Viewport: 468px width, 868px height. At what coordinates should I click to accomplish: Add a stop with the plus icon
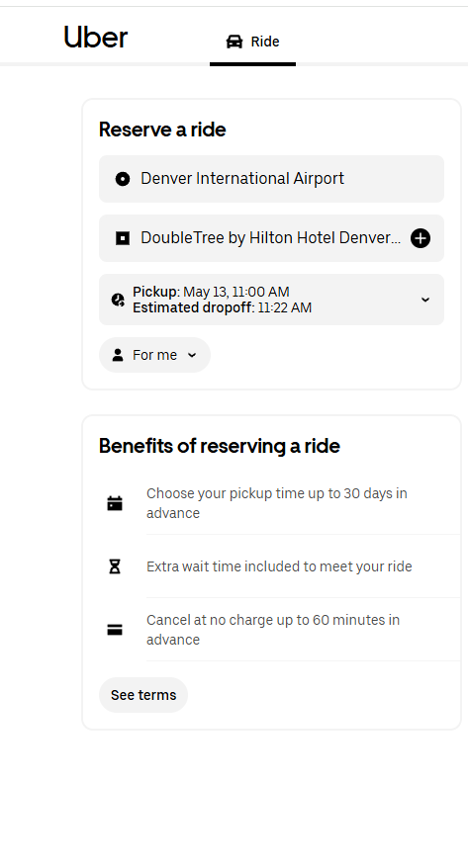click(x=421, y=238)
